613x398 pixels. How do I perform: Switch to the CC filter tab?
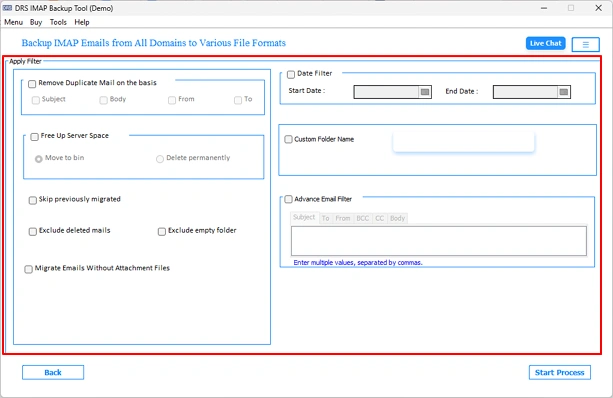tap(380, 218)
